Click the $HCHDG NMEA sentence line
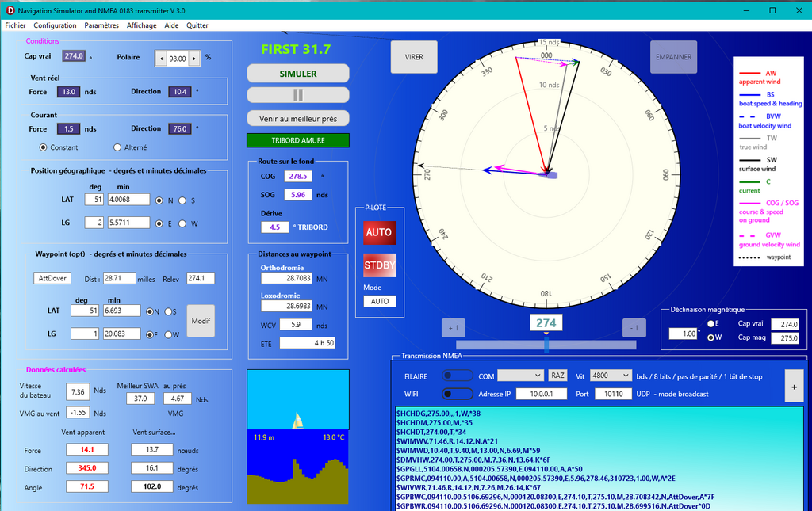The width and height of the screenshot is (812, 511). pyautogui.click(x=438, y=414)
